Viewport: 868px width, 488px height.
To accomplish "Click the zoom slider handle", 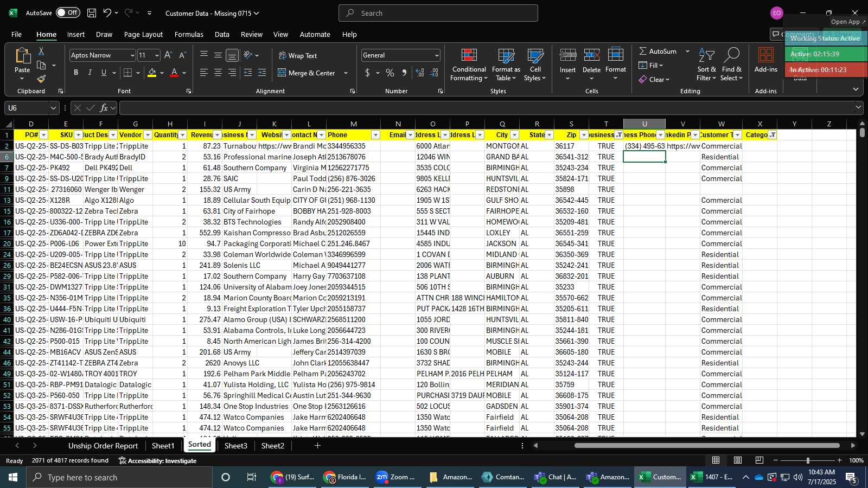I will click(x=808, y=460).
